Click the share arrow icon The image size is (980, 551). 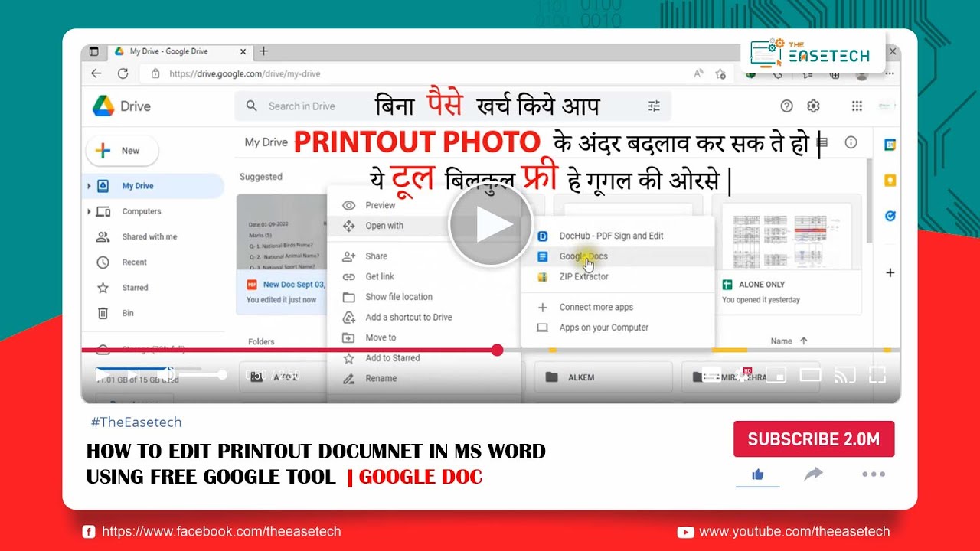[x=813, y=474]
